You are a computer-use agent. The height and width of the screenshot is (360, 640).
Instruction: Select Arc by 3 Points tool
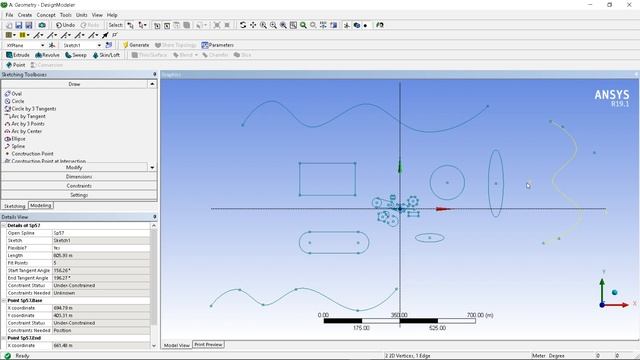24,124
